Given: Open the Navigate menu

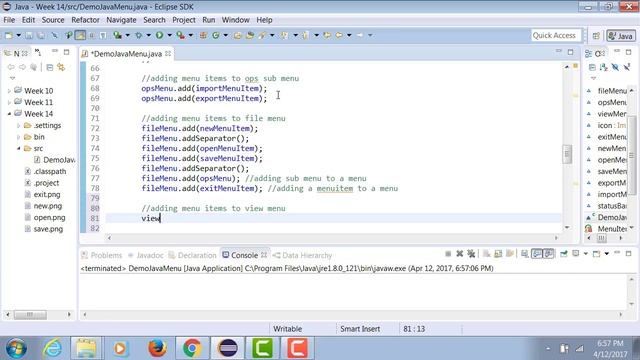Looking at the screenshot, I should (121, 20).
